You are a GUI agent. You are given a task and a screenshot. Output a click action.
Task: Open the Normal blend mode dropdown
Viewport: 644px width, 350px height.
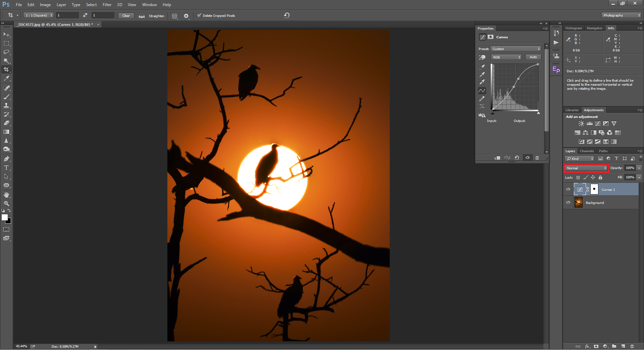pyautogui.click(x=586, y=168)
